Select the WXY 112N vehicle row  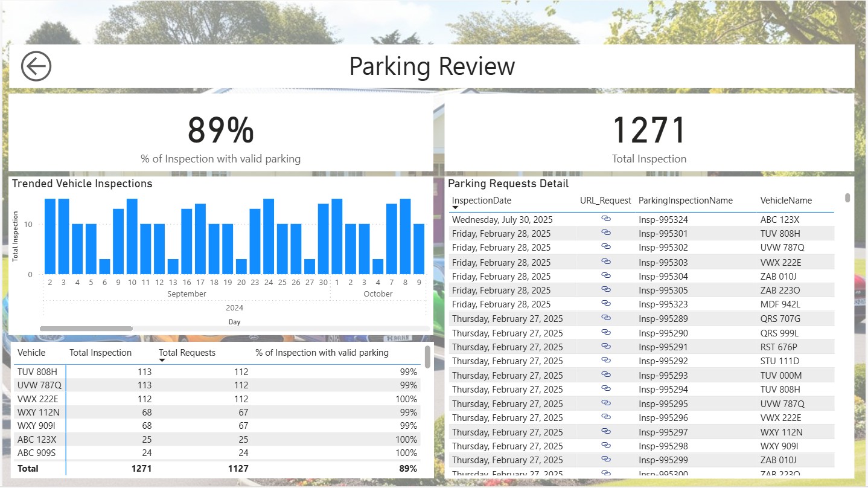pyautogui.click(x=37, y=413)
